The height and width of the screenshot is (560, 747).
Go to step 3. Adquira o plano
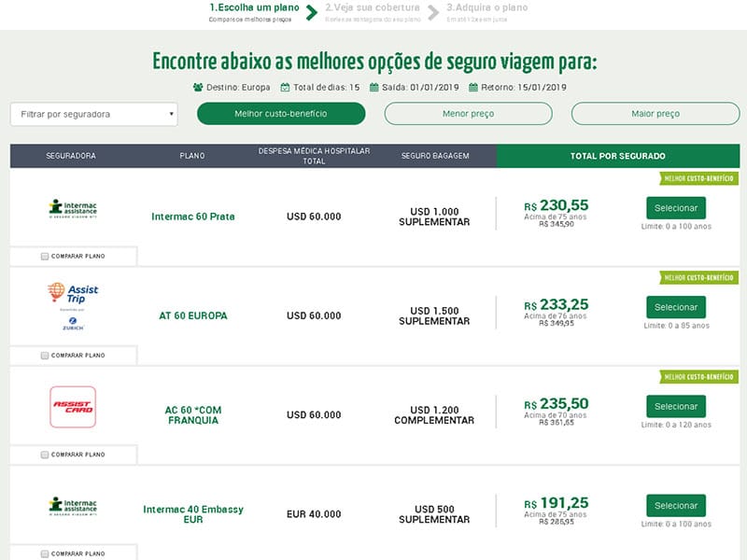tap(486, 12)
